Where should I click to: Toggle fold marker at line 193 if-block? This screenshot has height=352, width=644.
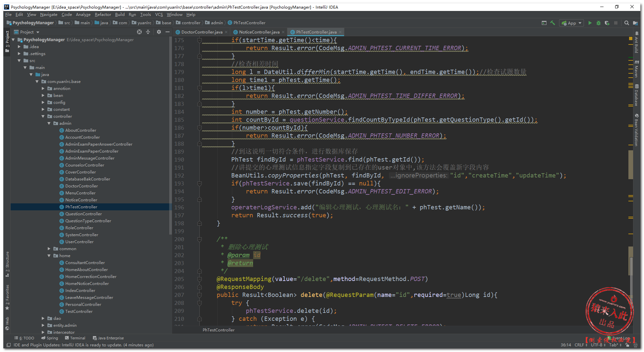pyautogui.click(x=199, y=183)
